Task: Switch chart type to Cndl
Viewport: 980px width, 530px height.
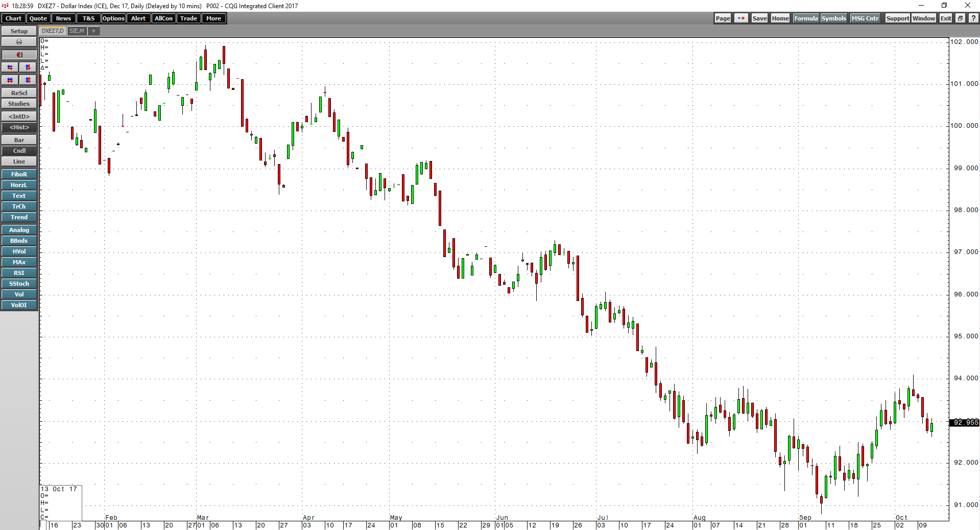Action: pos(19,151)
